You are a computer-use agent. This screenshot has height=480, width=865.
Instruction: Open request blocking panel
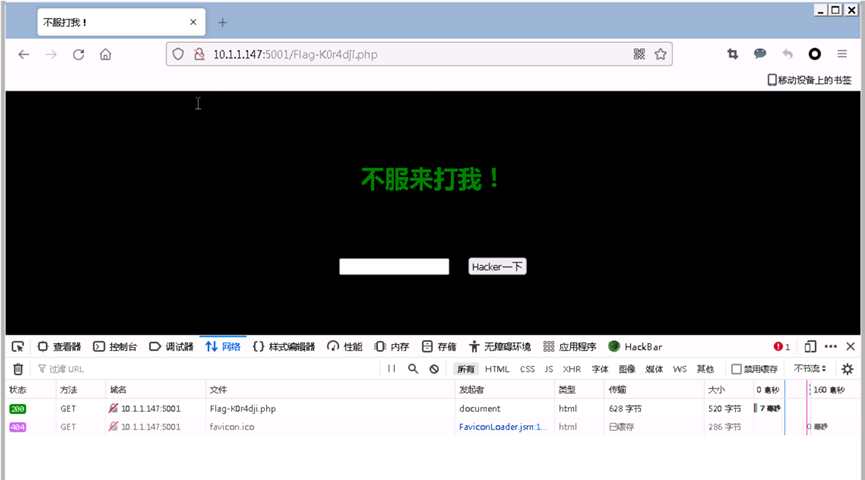(x=434, y=369)
